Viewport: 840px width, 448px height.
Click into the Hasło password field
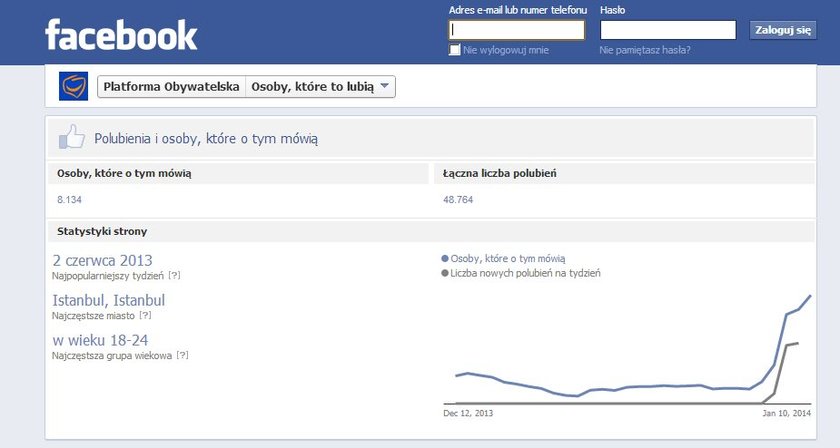[x=668, y=30]
